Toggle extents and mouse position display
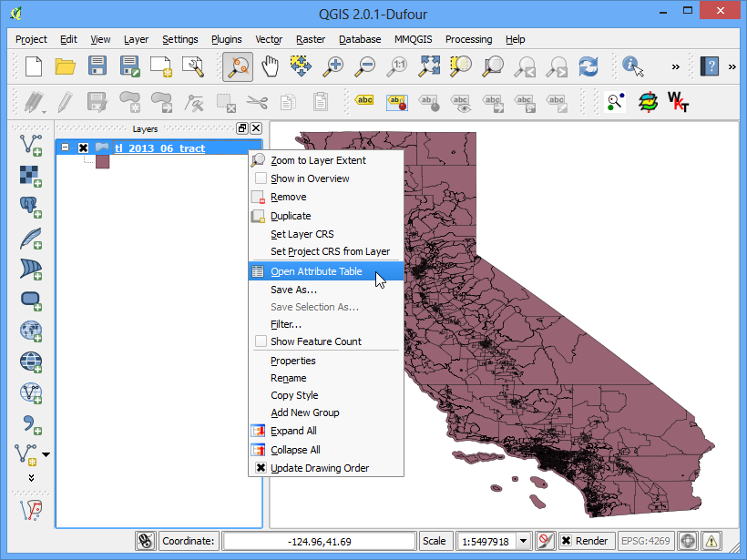747x560 pixels. [x=146, y=541]
